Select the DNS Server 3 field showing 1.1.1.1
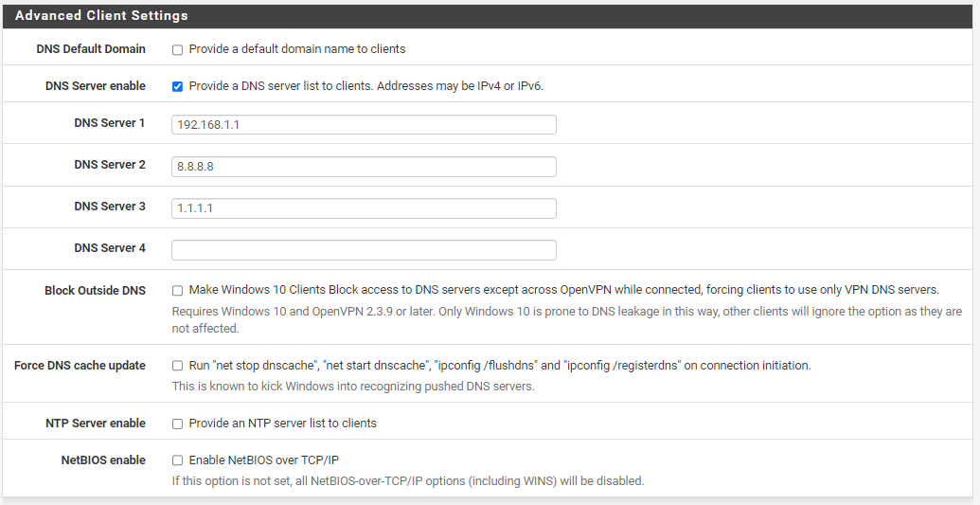 364,208
